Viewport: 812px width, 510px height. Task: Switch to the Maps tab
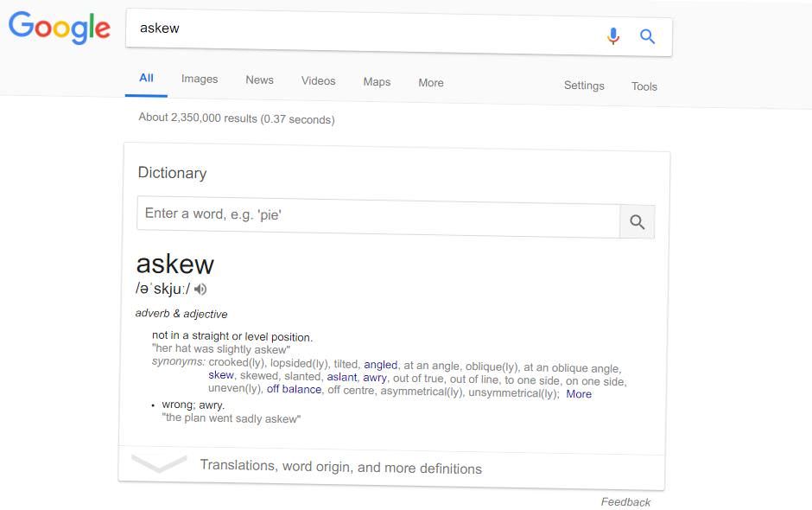[x=377, y=82]
